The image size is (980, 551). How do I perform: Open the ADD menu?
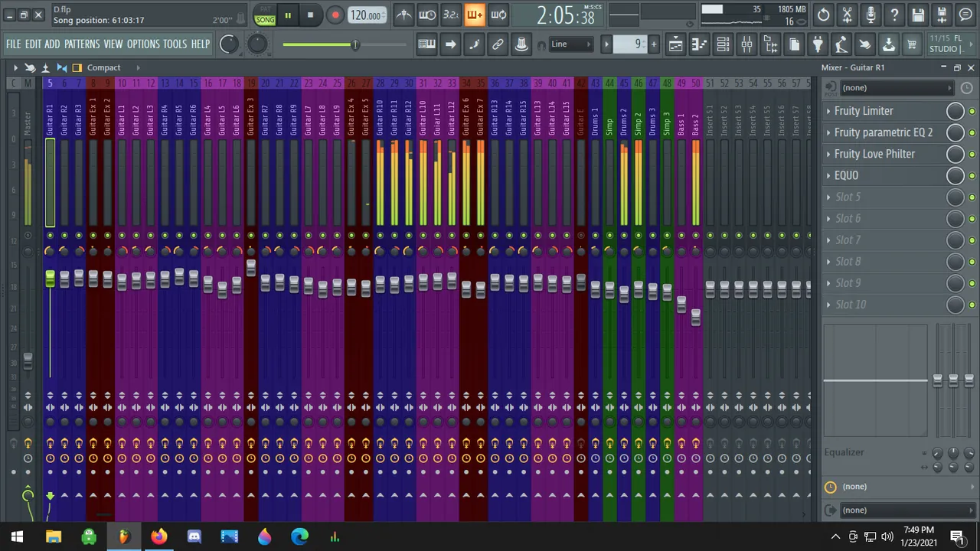[52, 44]
